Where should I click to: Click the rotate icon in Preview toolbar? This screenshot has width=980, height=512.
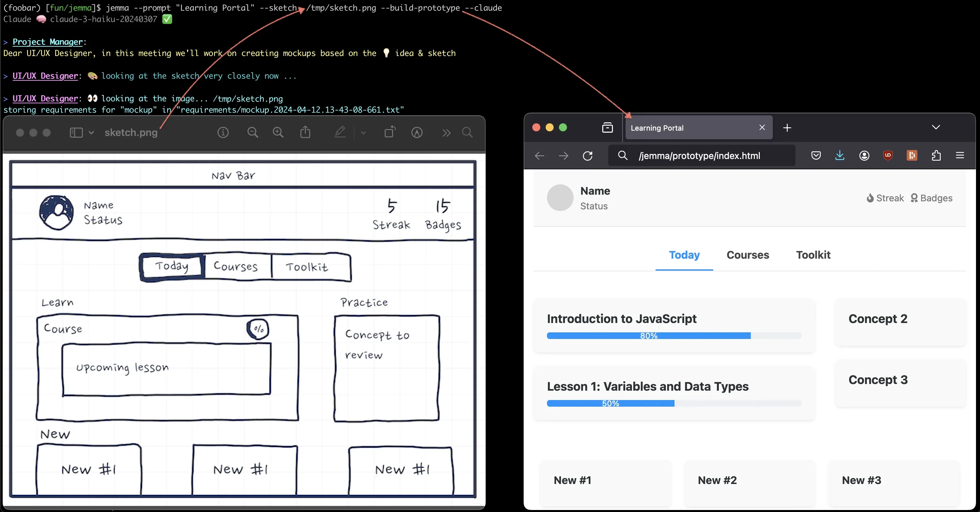coord(389,132)
